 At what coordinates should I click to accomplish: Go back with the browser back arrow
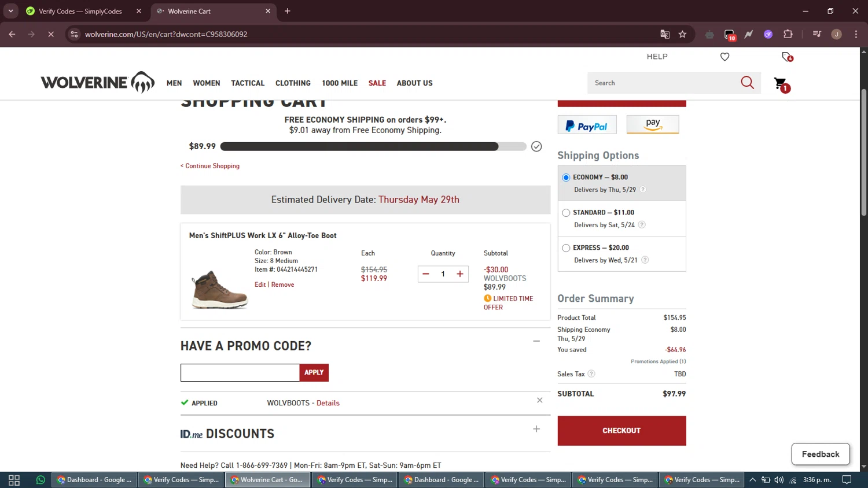12,34
